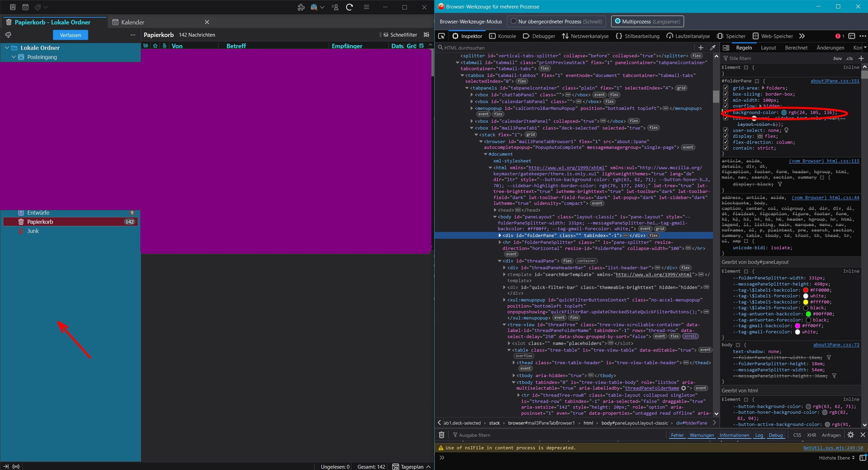The width and height of the screenshot is (868, 470).
Task: Open the Stilbearbeitung tab
Action: 637,36
